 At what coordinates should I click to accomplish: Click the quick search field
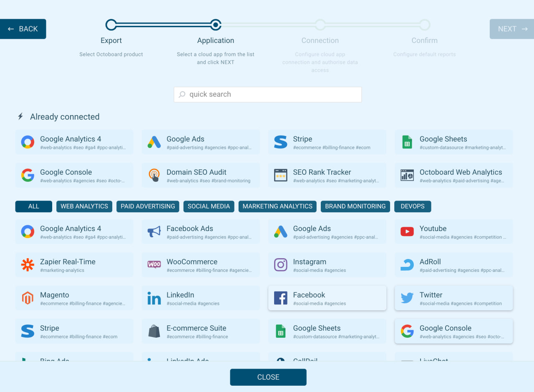pyautogui.click(x=268, y=94)
